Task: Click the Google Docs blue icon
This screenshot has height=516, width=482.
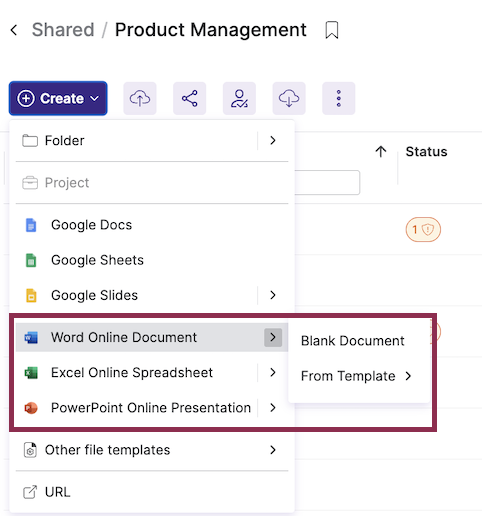Action: (x=31, y=225)
